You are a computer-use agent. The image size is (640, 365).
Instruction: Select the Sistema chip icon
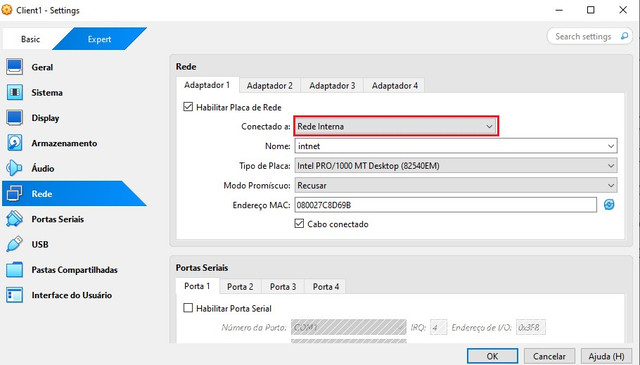[15, 92]
